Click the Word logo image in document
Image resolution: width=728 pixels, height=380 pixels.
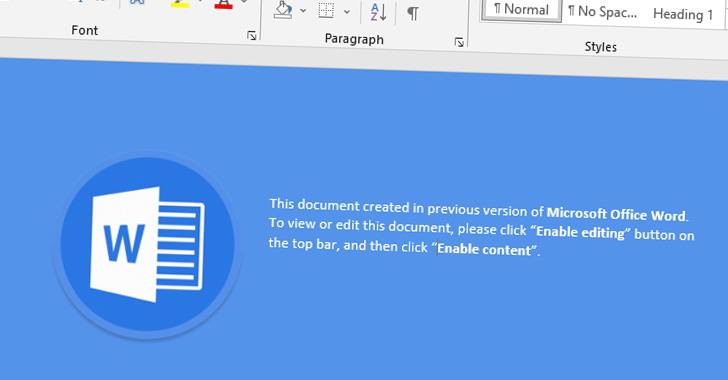[x=147, y=244]
